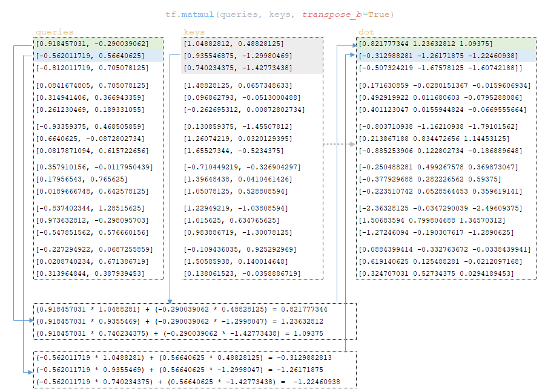548x392 pixels.
Task: Select the 'queries' column heading
Action: 54,32
